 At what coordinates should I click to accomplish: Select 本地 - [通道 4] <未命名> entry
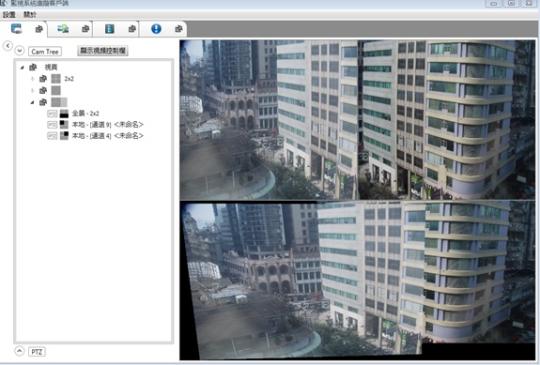(x=107, y=136)
